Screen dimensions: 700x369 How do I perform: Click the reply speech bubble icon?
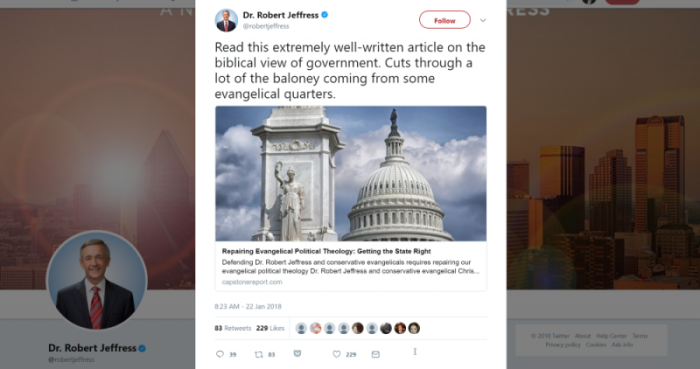click(x=220, y=354)
